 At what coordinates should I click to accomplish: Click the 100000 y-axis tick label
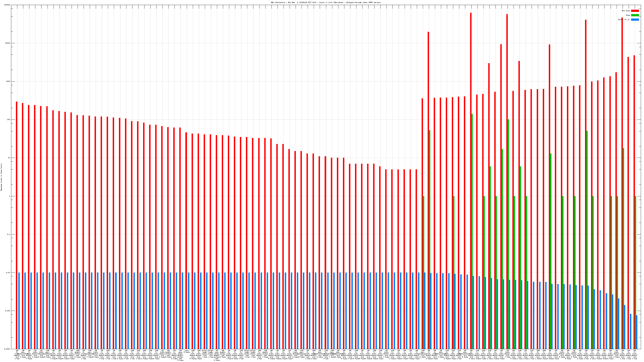tap(7, 5)
